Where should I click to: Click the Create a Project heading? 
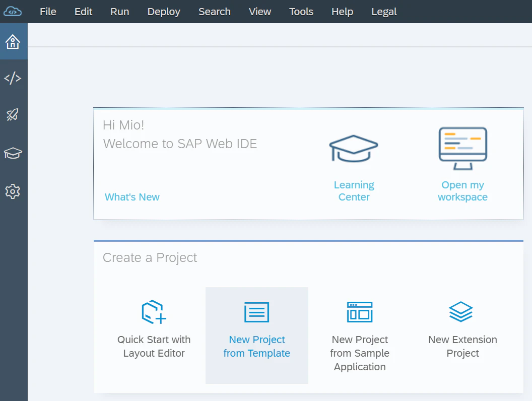[150, 257]
